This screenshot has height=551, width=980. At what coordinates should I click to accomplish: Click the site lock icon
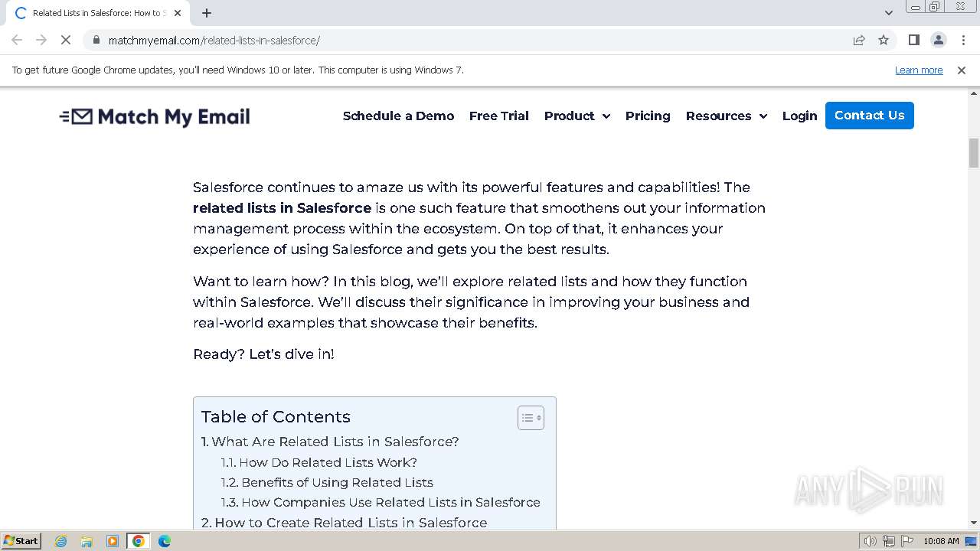96,40
